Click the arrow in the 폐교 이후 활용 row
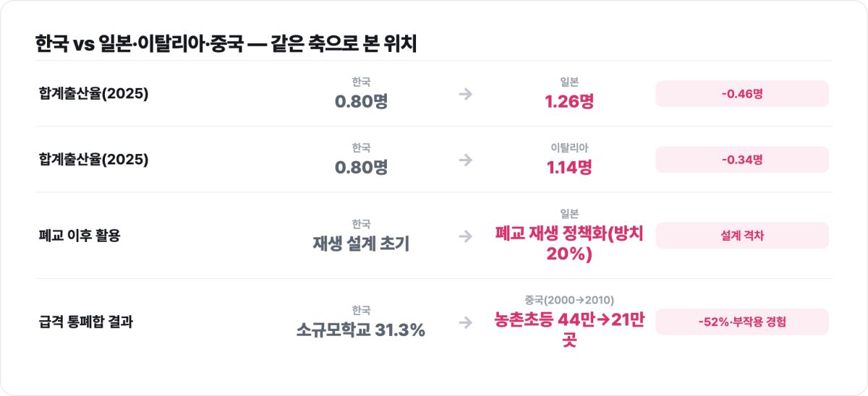Image resolution: width=868 pixels, height=396 pixels. click(466, 236)
